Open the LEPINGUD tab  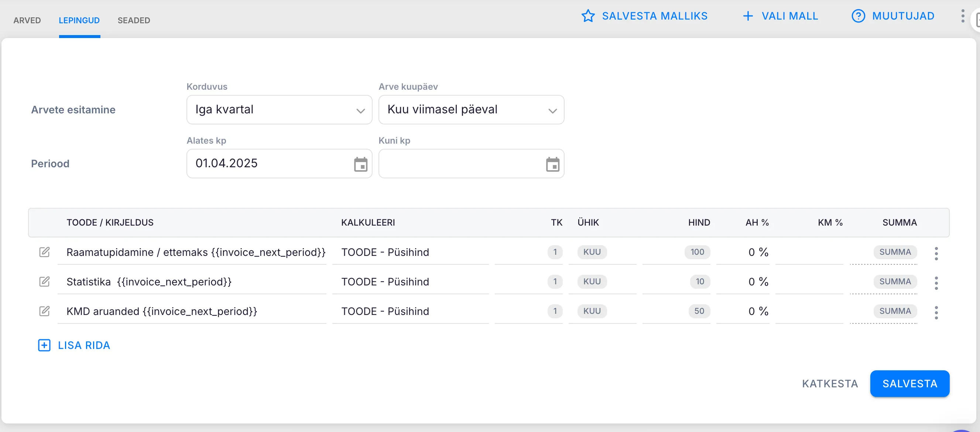point(79,20)
